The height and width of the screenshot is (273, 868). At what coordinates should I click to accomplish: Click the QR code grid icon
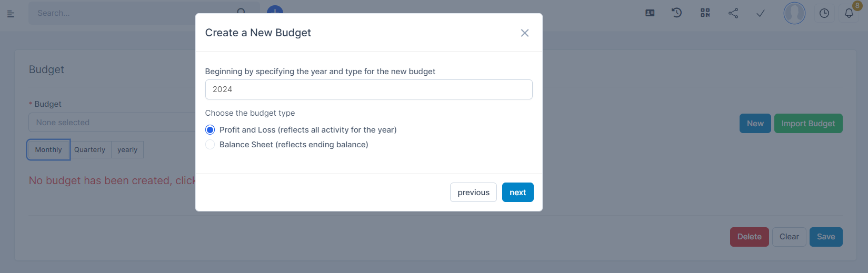(705, 13)
